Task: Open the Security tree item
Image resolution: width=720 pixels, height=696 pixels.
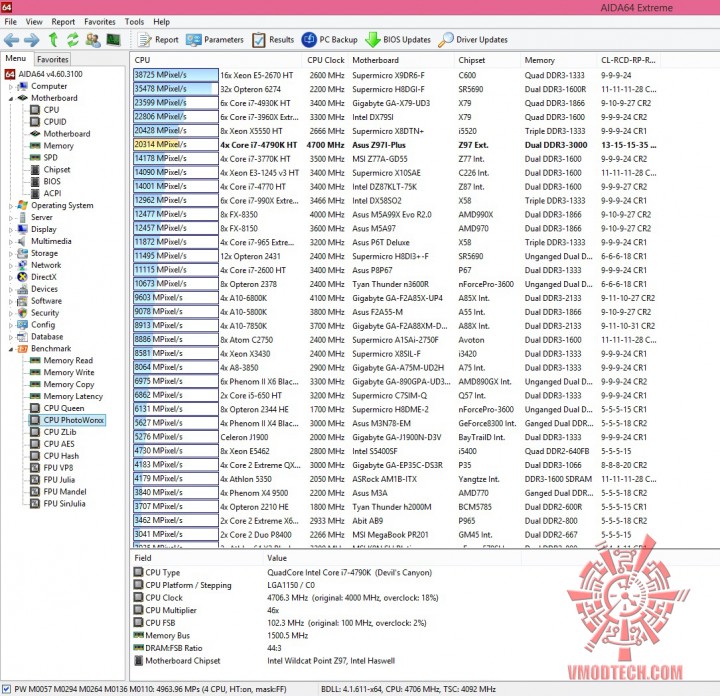Action: [38, 313]
